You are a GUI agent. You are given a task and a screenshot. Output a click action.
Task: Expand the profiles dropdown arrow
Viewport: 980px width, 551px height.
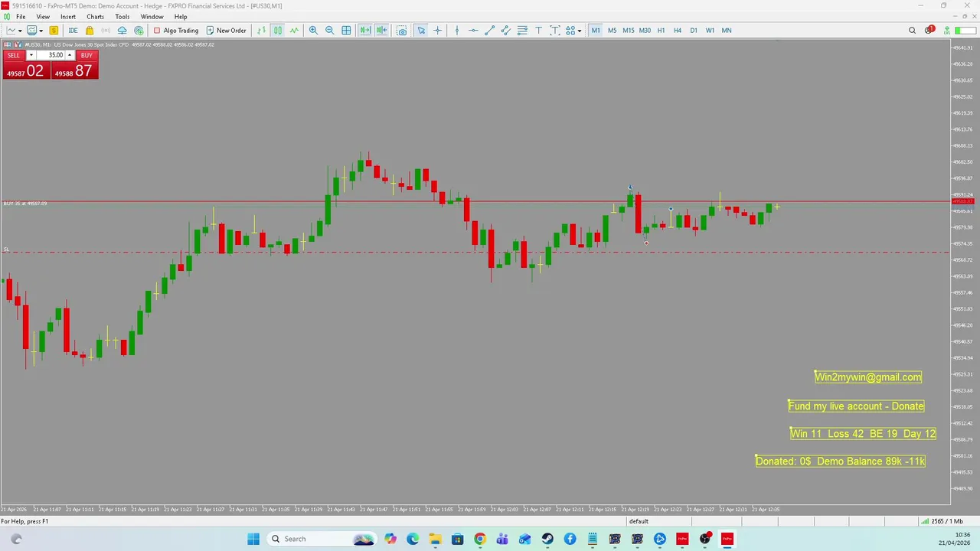[x=41, y=31]
